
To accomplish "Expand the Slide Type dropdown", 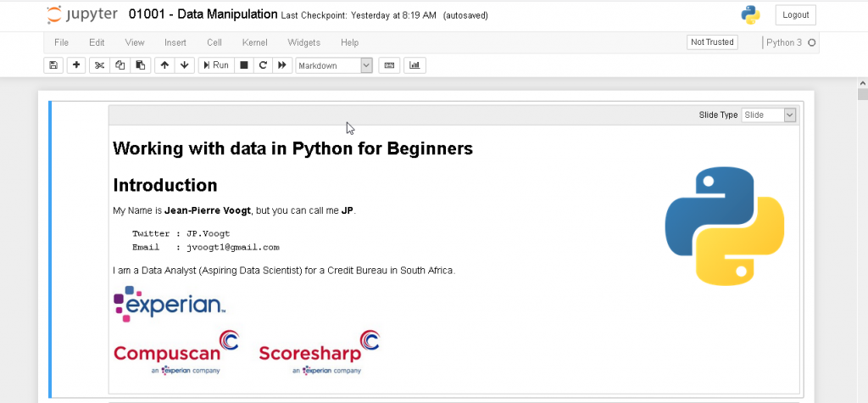I will tap(769, 115).
